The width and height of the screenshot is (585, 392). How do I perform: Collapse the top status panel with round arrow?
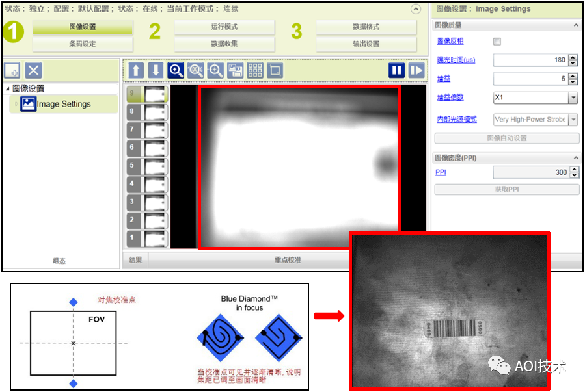click(416, 9)
